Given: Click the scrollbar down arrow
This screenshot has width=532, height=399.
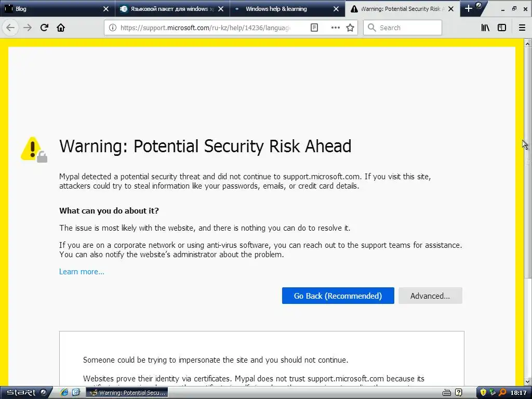Looking at the screenshot, I should (527, 381).
